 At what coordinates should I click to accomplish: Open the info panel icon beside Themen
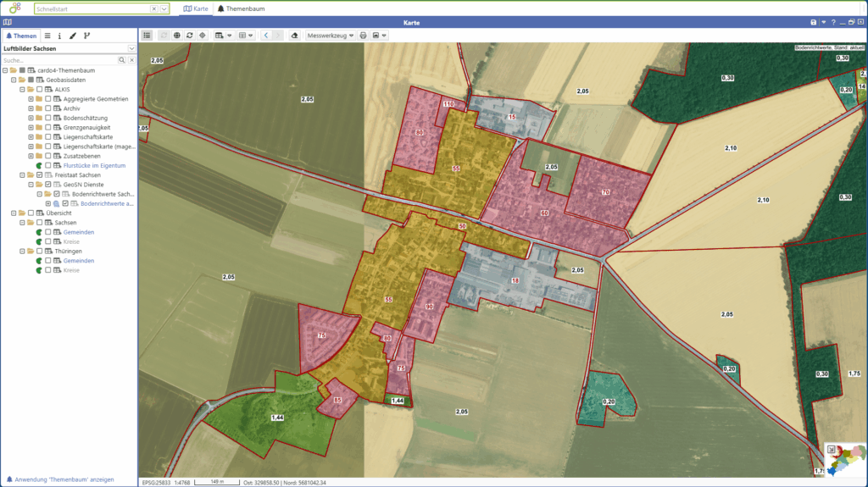59,36
